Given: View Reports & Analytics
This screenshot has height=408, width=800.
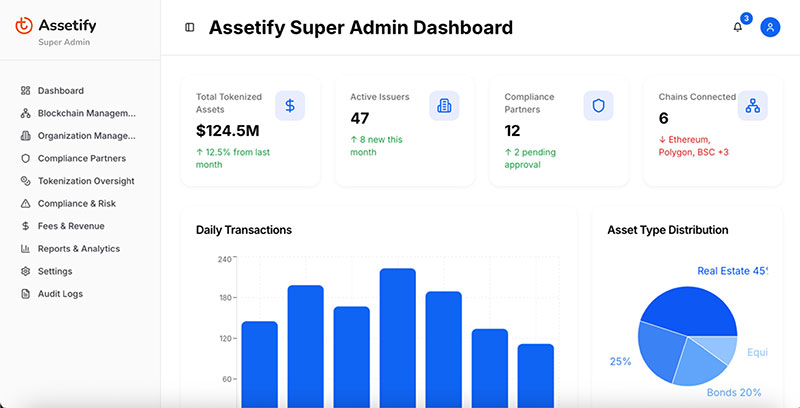Looking at the screenshot, I should pos(78,248).
